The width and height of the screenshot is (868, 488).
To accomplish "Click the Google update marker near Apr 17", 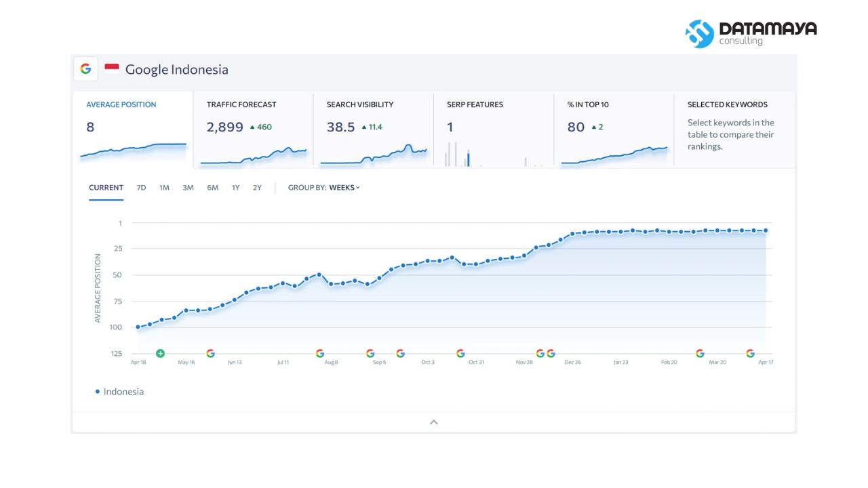I will 750,353.
